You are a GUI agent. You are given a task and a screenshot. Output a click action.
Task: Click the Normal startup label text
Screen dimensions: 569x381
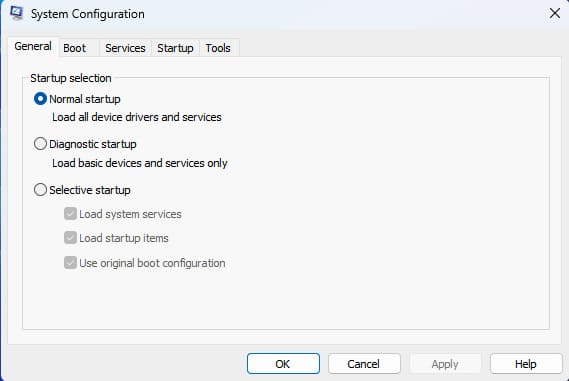[x=85, y=99]
